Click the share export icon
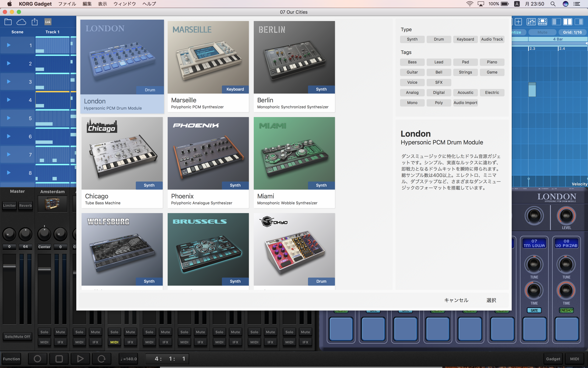Screen dimensions: 588x368 pos(35,22)
